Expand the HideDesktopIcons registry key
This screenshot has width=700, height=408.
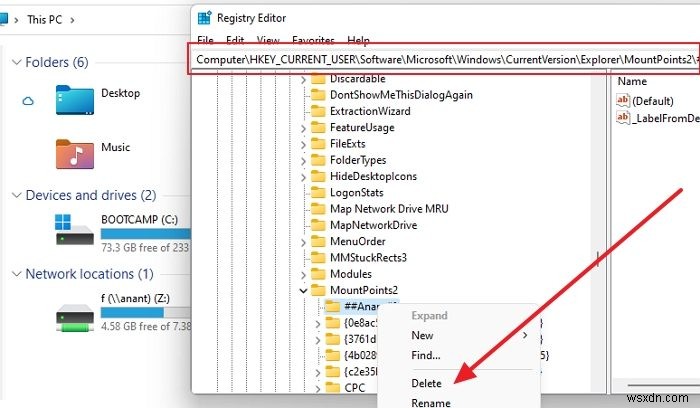pyautogui.click(x=303, y=177)
